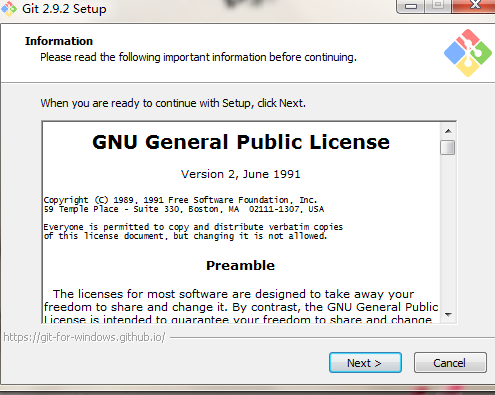Click the Preamble heading text

point(240,265)
